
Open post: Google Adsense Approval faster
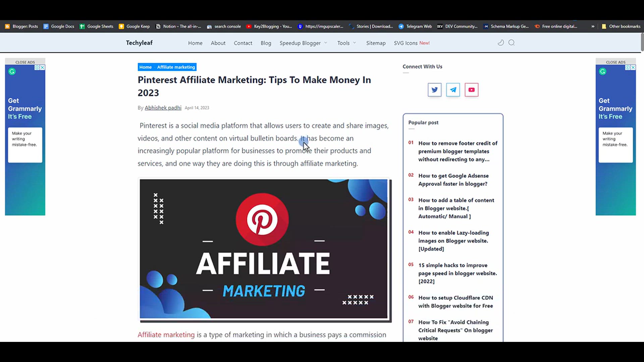click(x=453, y=180)
